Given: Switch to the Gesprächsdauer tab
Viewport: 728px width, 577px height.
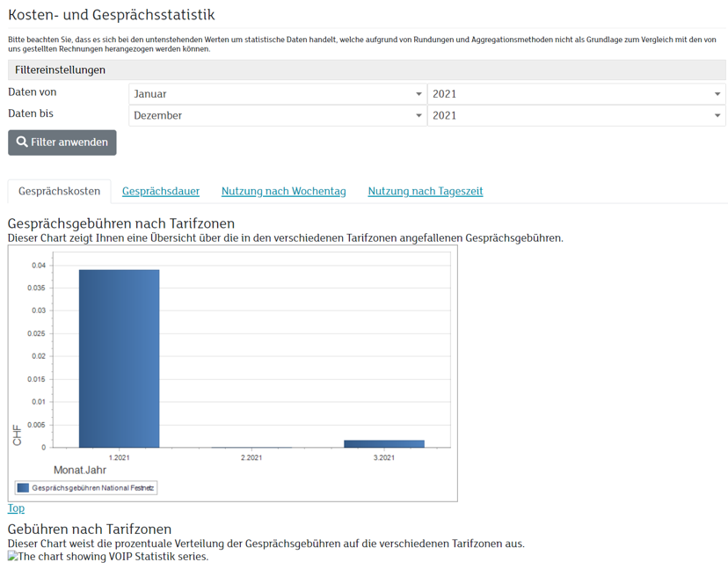Looking at the screenshot, I should click(x=161, y=191).
